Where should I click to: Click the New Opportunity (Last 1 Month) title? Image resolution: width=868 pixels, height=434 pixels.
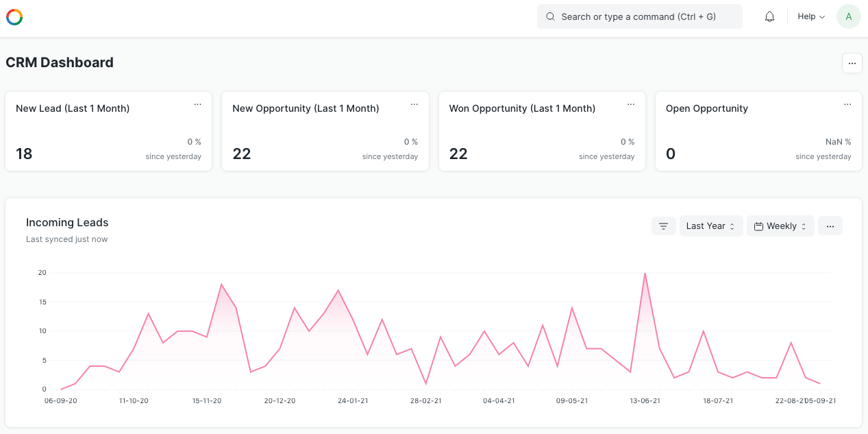306,108
